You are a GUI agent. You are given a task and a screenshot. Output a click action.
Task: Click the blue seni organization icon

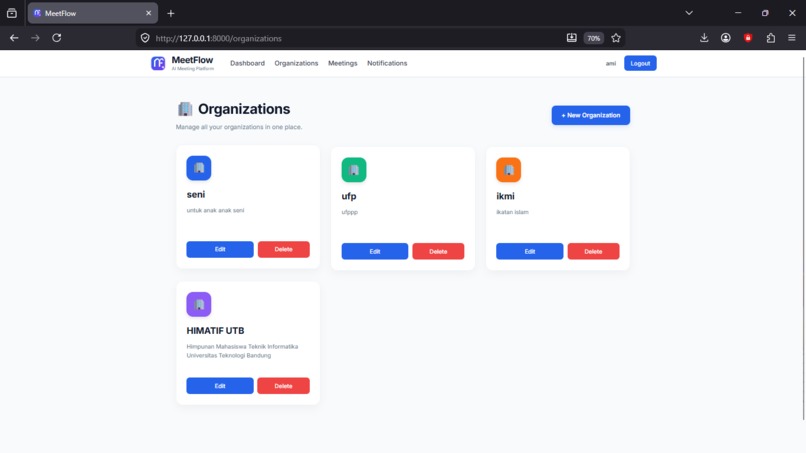coord(199,168)
